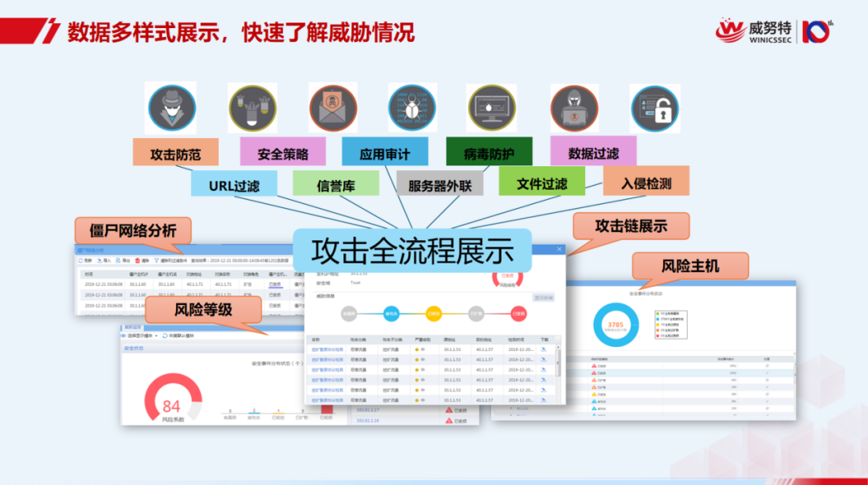This screenshot has width=868, height=485.
Task: Click the blue donut chart showing 3785
Action: [x=616, y=324]
